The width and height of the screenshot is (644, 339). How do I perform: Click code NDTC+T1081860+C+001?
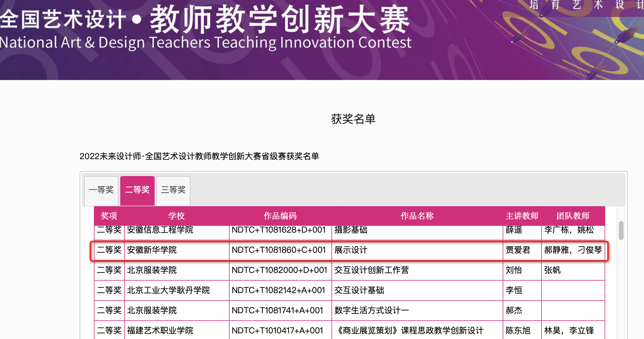pos(279,250)
